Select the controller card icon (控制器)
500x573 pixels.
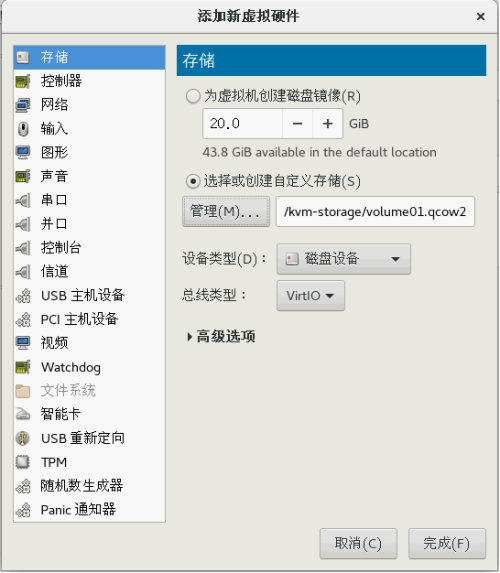click(23, 81)
